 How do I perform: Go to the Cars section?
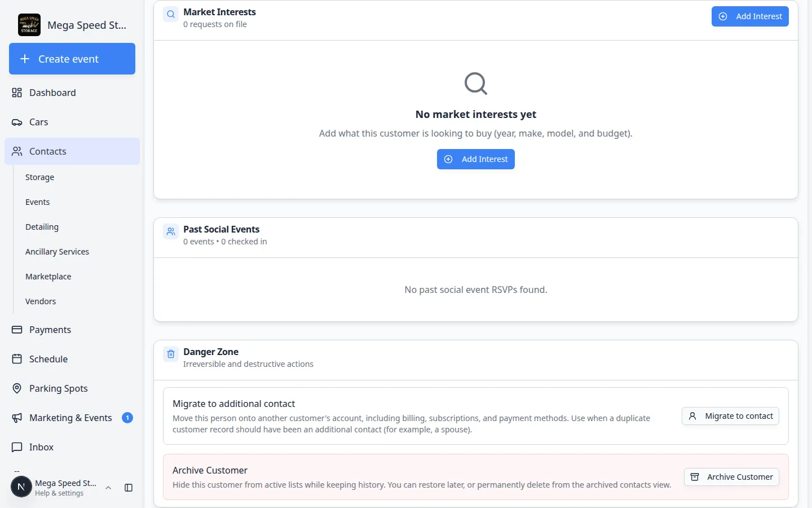click(x=72, y=122)
